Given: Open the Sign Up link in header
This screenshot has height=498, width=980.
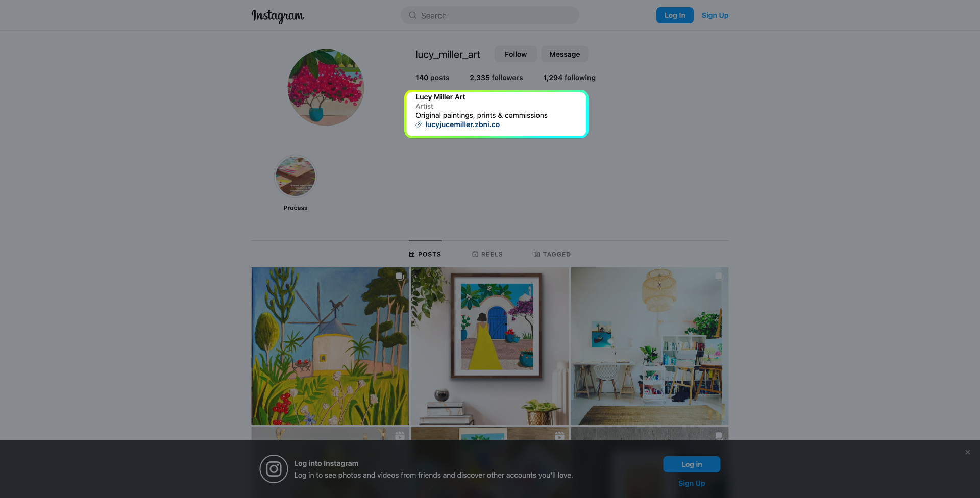Looking at the screenshot, I should [x=715, y=15].
